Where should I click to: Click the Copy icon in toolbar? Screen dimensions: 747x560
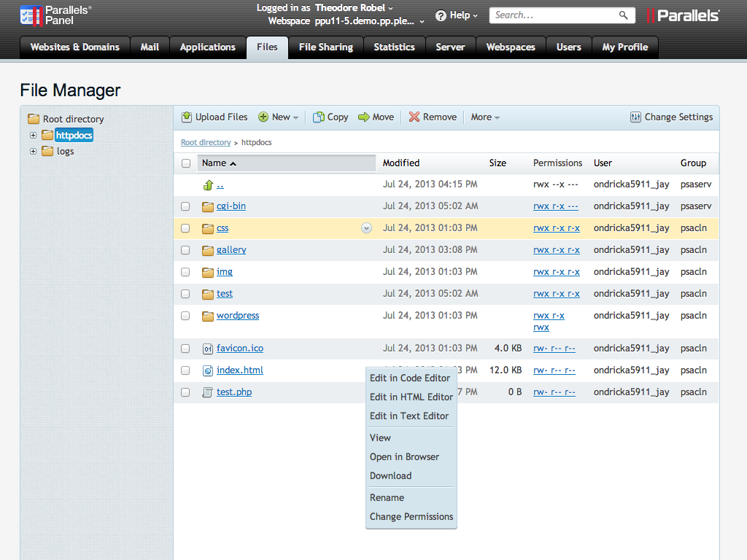[319, 117]
